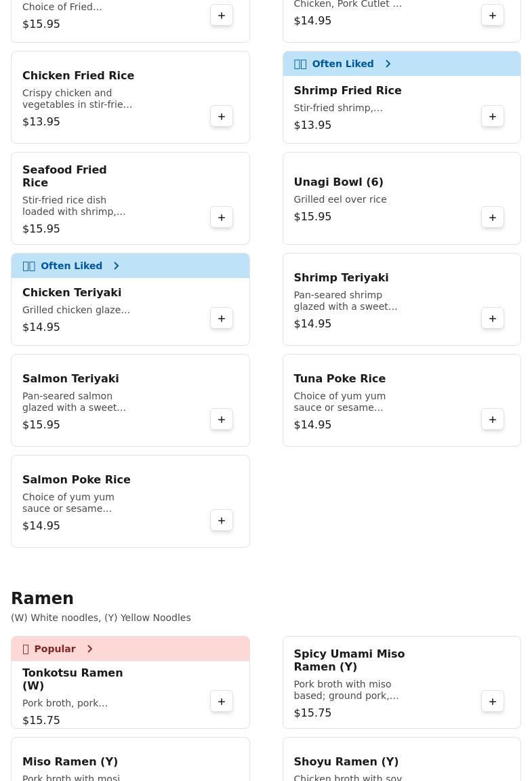Open Popular chevron above Tonkotsu Ramen
This screenshot has width=532, height=781.
click(x=90, y=649)
